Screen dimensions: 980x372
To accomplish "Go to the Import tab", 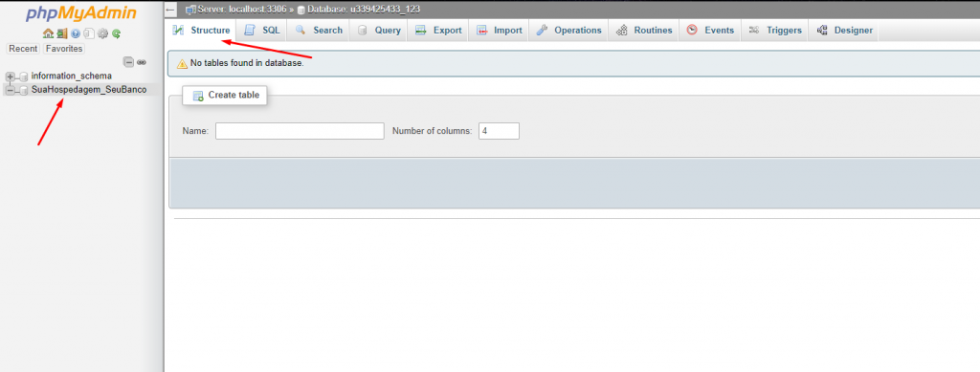I will (x=499, y=30).
